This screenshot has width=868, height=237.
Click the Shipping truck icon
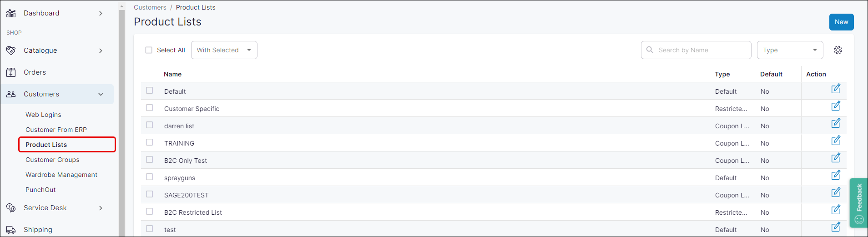[11, 230]
